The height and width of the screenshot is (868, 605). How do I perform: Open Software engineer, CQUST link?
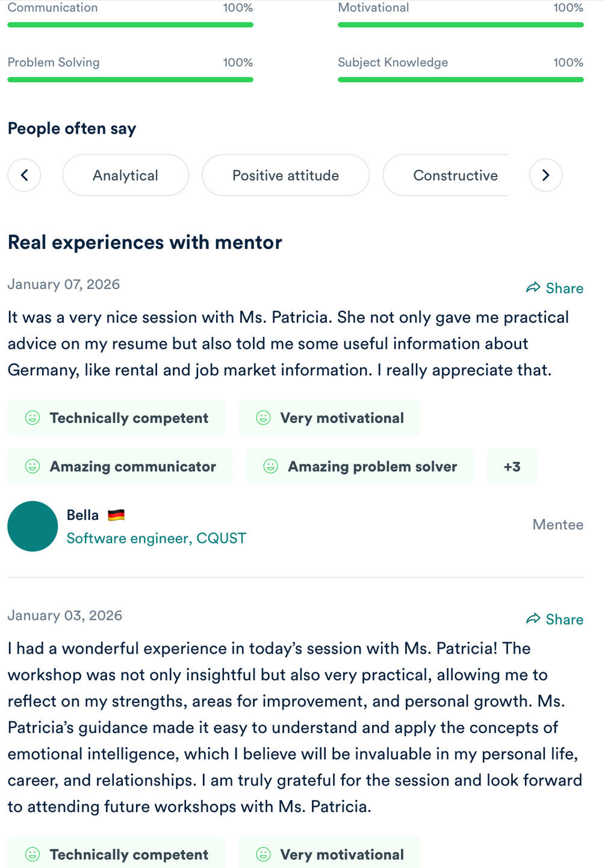click(156, 538)
